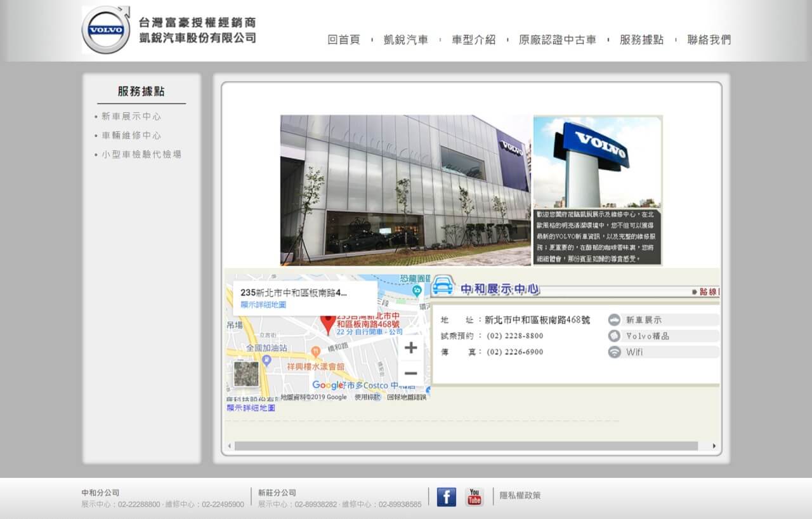Click fax number (02) 2226-6900

pyautogui.click(x=515, y=352)
